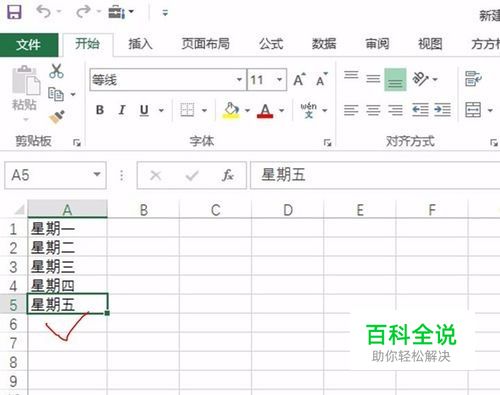Switch to the 公式 tab

click(x=271, y=44)
